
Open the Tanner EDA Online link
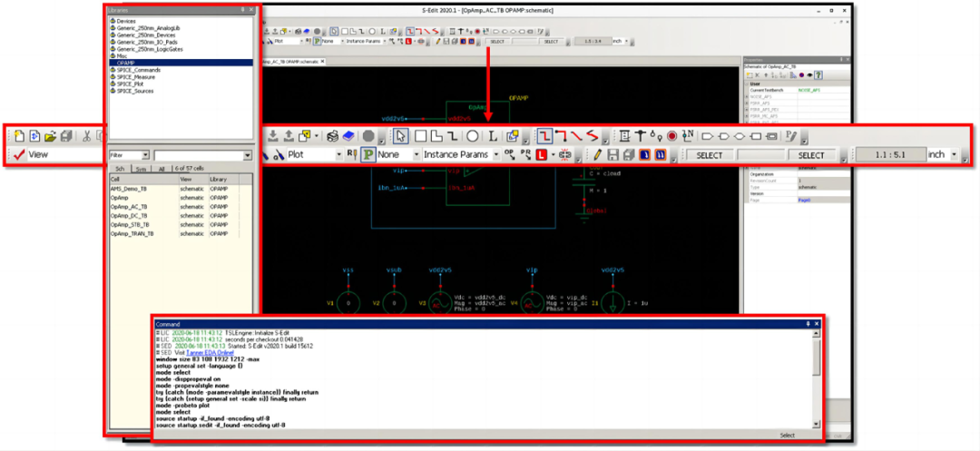[210, 353]
